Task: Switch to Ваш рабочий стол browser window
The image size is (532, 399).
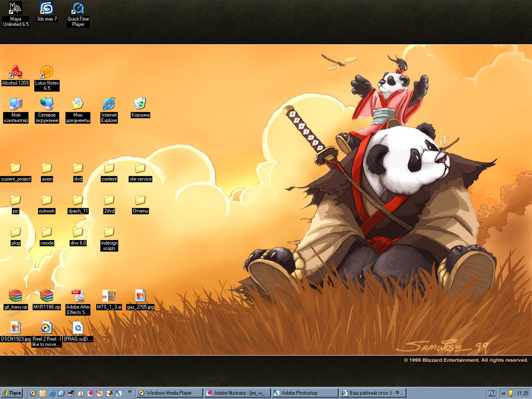Action: coord(372,393)
